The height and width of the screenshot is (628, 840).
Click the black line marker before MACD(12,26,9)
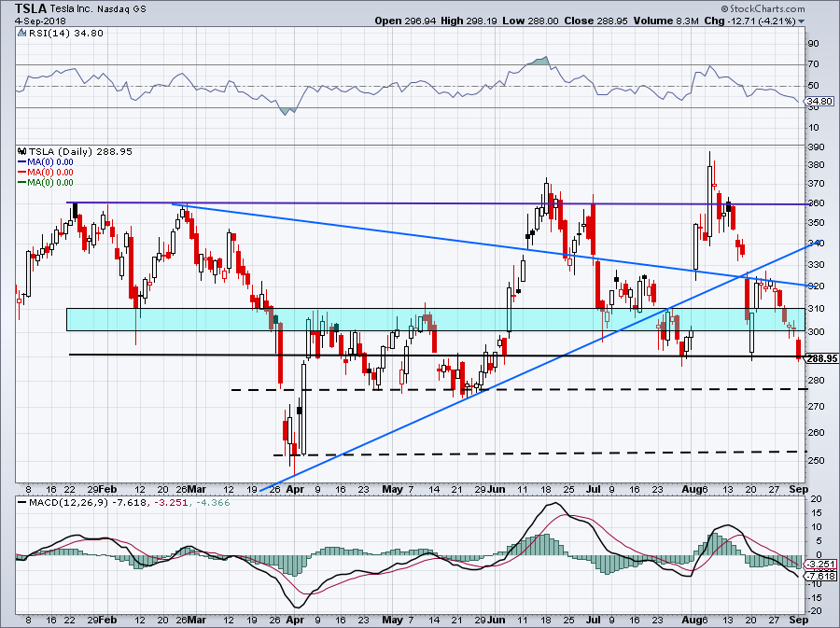pyautogui.click(x=22, y=503)
